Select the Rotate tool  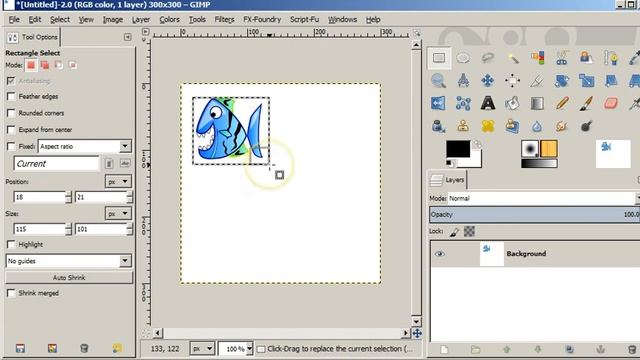(562, 81)
